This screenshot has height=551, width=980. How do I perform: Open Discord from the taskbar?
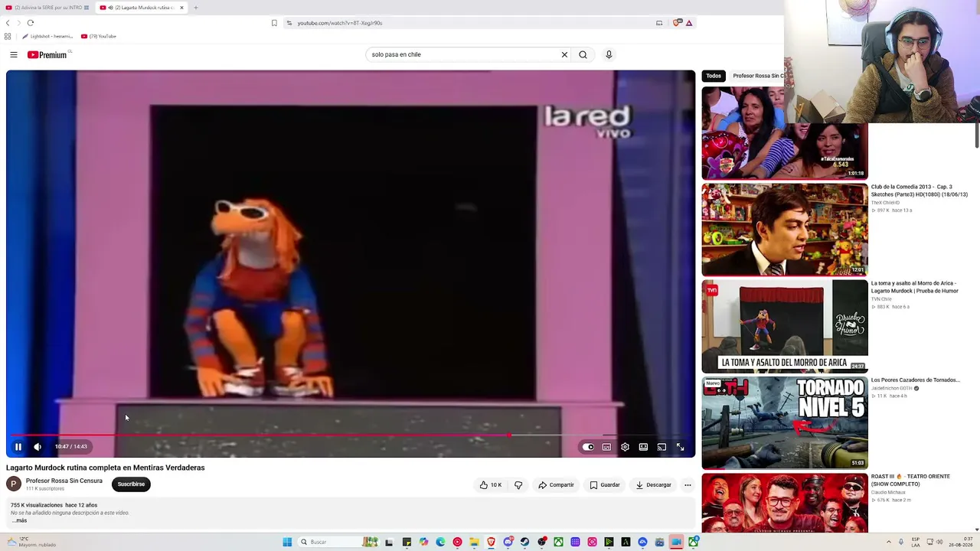tap(508, 542)
